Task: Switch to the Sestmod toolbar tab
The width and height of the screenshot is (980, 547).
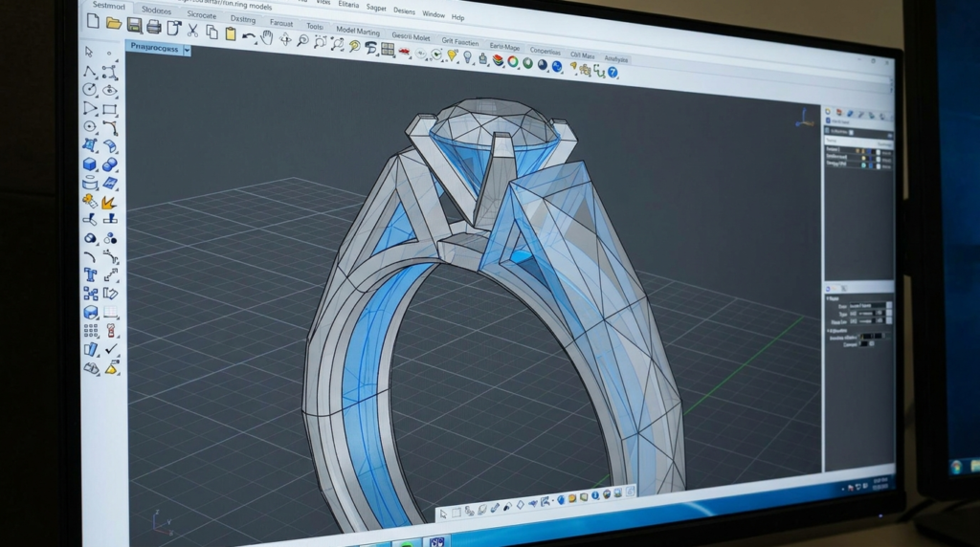Action: click(109, 6)
